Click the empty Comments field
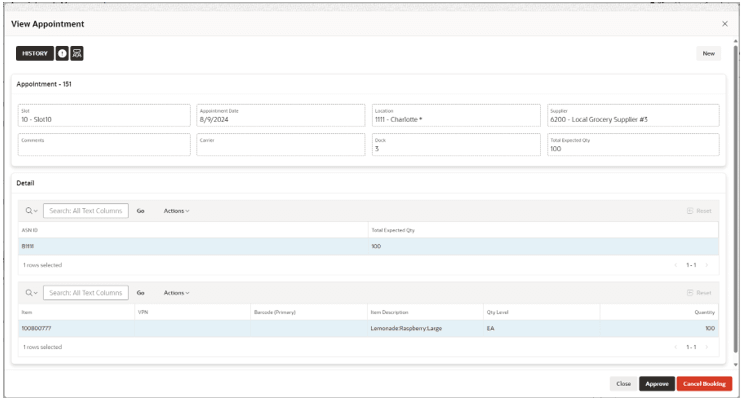Image resolution: width=744 pixels, height=402 pixels. click(x=104, y=145)
